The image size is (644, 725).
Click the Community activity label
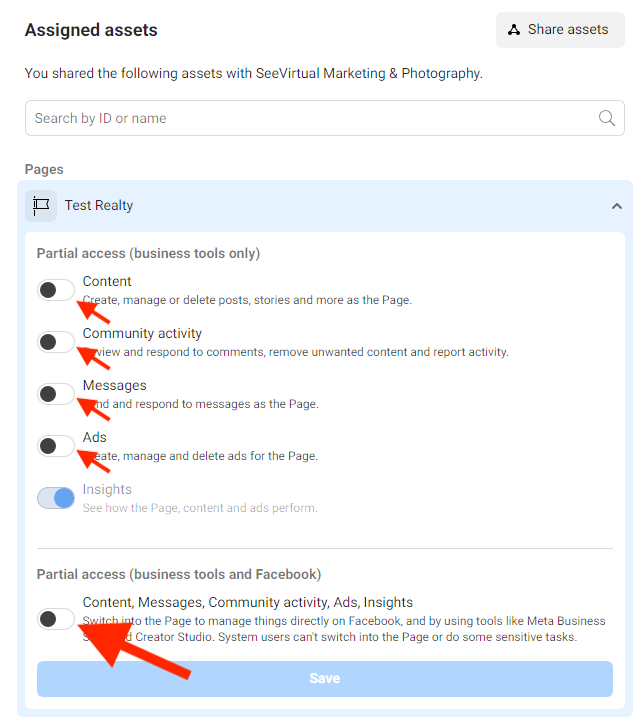point(142,333)
